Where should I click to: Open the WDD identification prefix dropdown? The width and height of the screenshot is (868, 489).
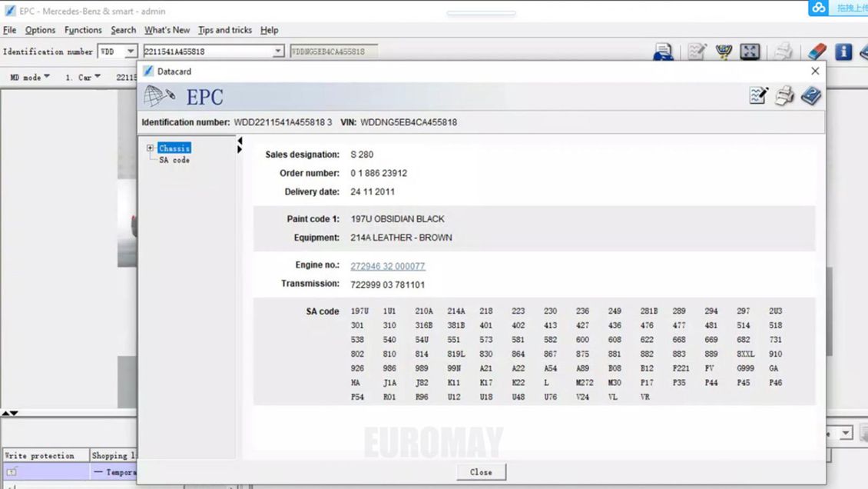tap(130, 51)
